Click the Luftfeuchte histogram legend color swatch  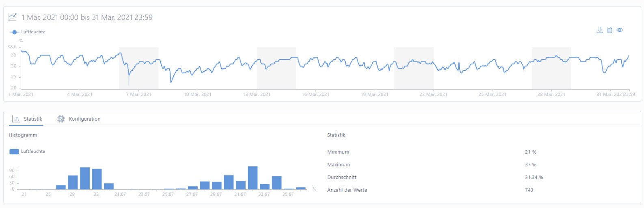pyautogui.click(x=14, y=152)
